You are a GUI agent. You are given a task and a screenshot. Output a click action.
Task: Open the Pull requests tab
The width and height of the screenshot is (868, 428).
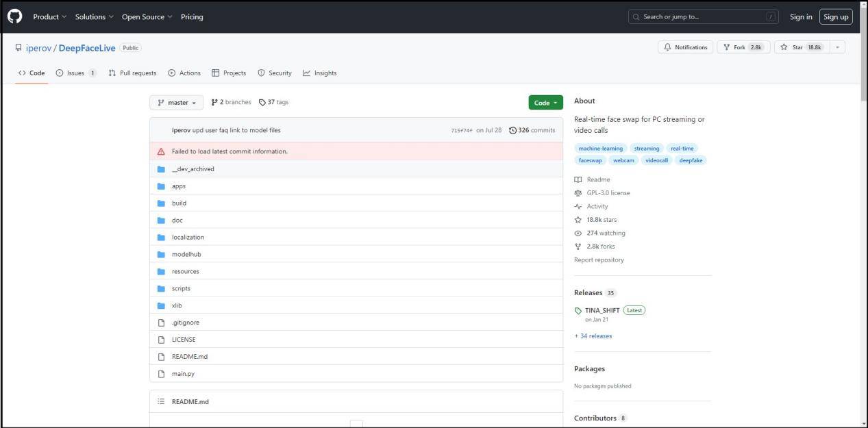click(132, 73)
